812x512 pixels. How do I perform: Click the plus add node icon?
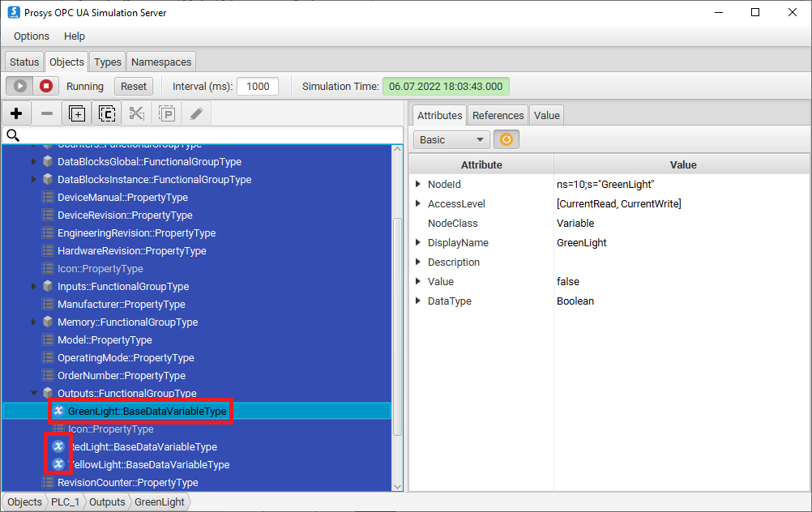[16, 114]
